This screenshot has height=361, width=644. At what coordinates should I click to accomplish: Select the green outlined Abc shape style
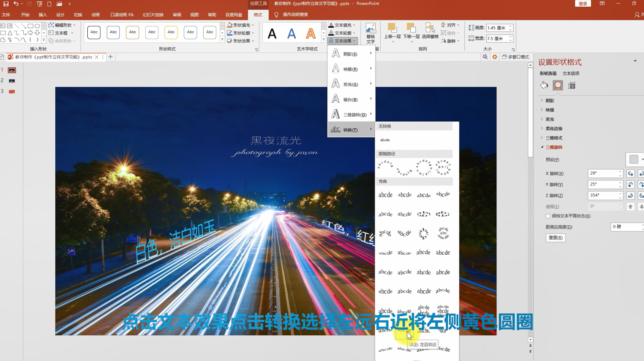210,32
